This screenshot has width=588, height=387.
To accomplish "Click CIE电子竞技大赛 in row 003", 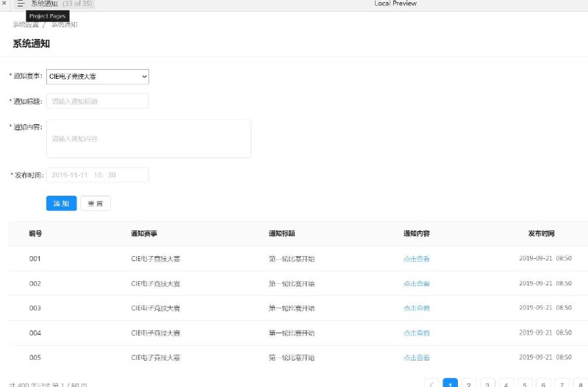I will point(156,308).
